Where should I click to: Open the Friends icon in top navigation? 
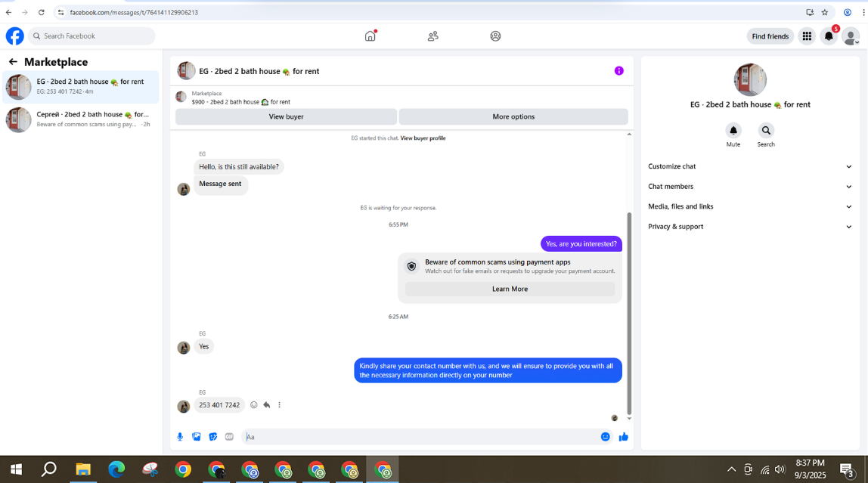pos(433,36)
